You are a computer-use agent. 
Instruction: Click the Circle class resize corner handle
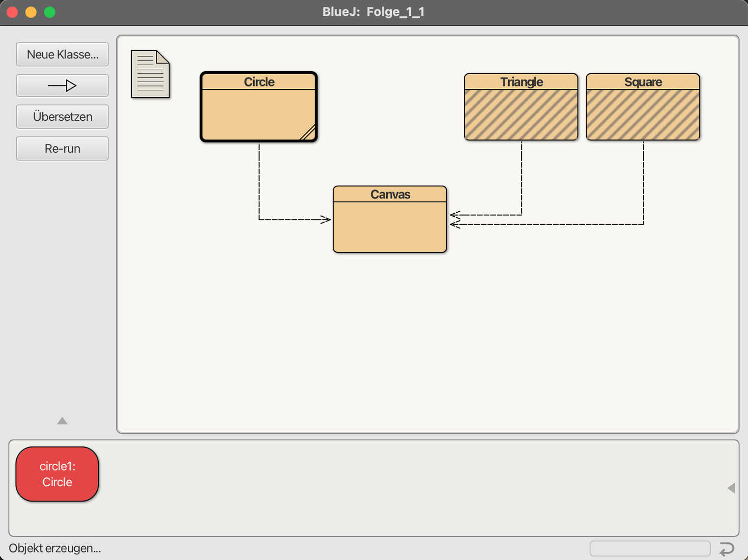(x=308, y=133)
